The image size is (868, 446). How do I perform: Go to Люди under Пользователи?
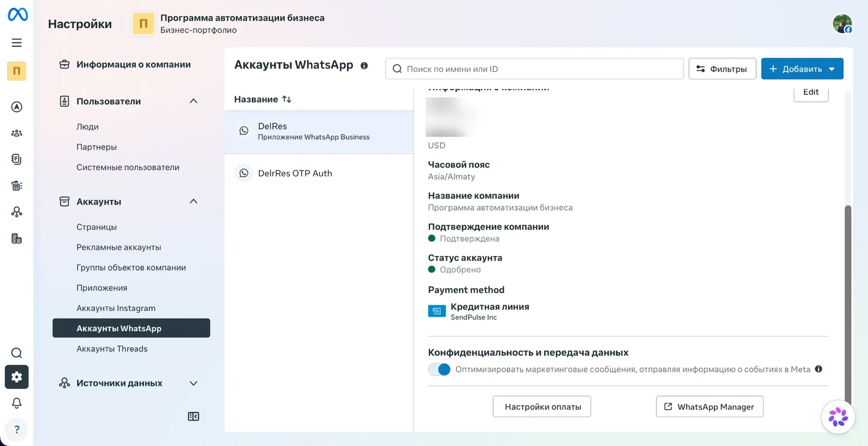click(87, 126)
